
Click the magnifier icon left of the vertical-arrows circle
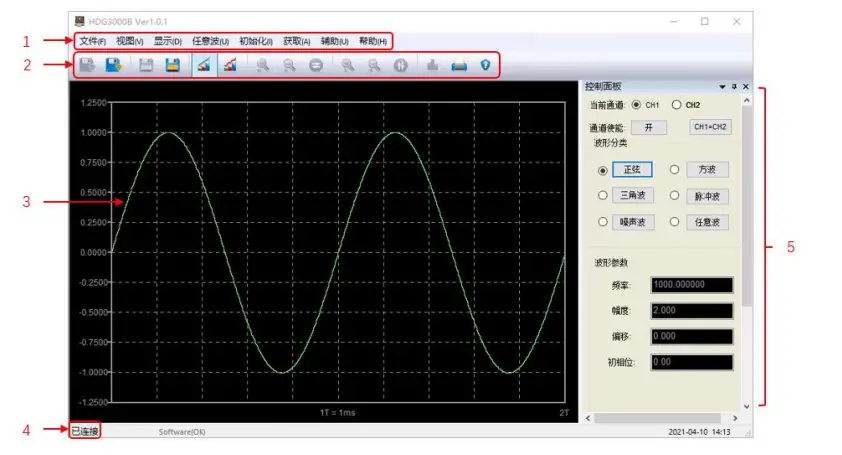(374, 66)
